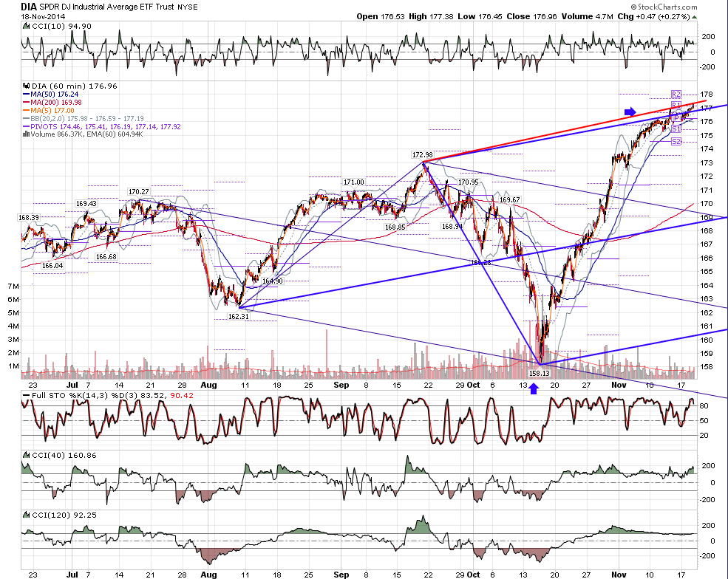The height and width of the screenshot is (579, 728).
Task: Click the 172.98 peak price label
Action: coord(422,154)
